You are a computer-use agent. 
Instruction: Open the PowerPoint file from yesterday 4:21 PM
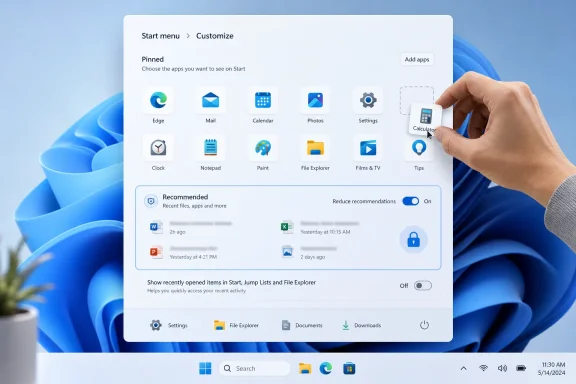pyautogui.click(x=184, y=252)
